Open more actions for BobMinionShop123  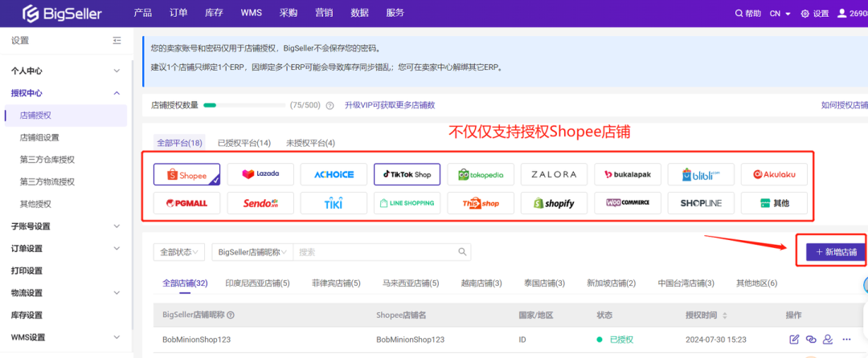tap(845, 340)
